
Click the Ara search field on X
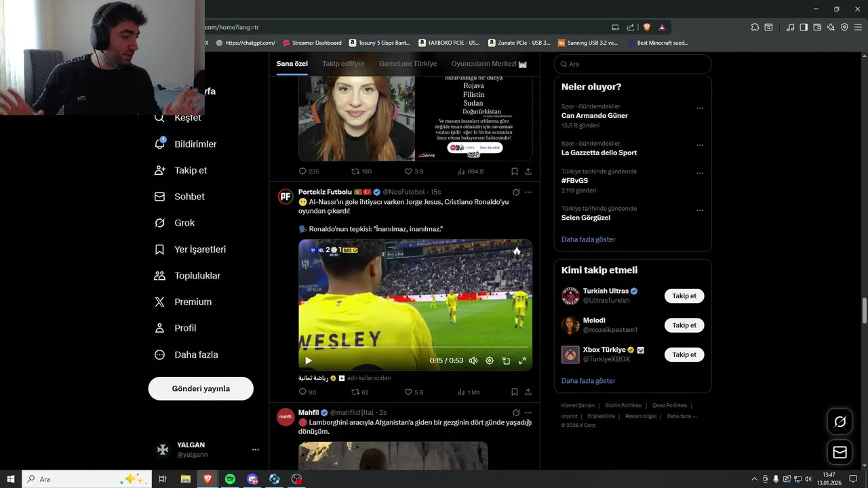[633, 64]
